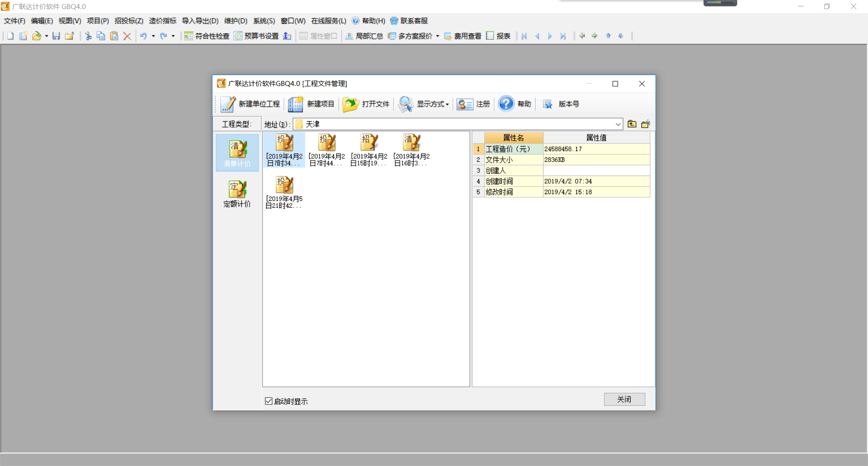Click the 帮助 button in the dialog

[x=515, y=104]
